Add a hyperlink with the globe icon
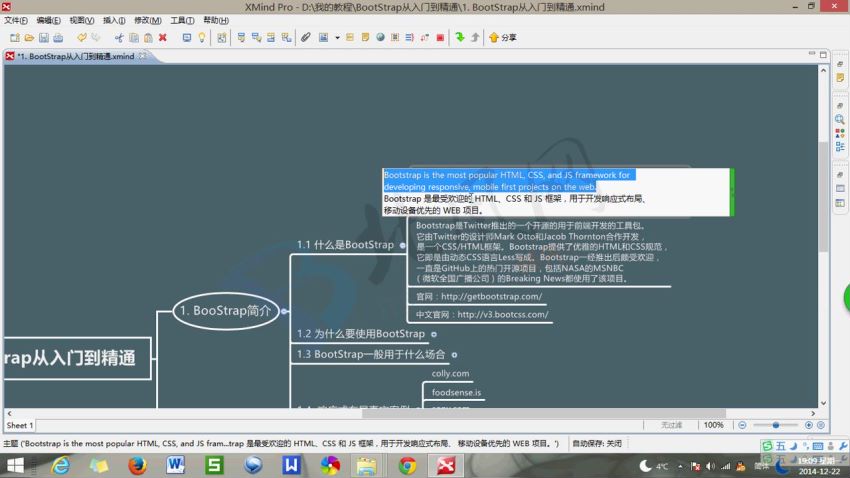Image resolution: width=850 pixels, height=478 pixels. pos(381,37)
